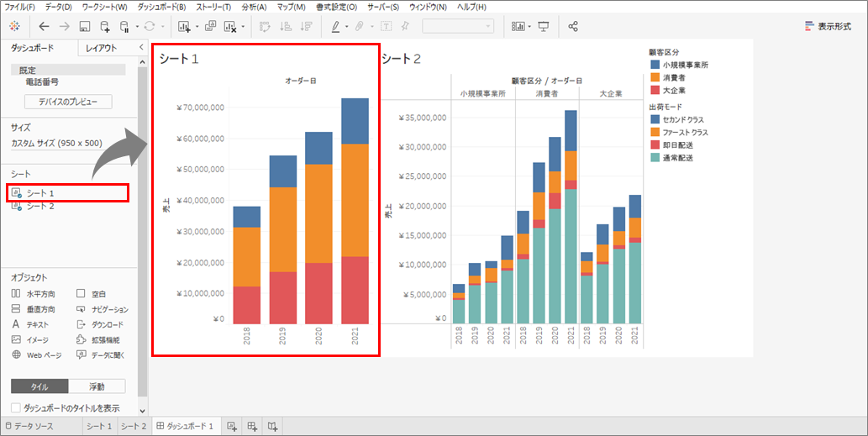Screen dimensions: 868x436
Task: Switch to the レイアウト pane tab
Action: [102, 48]
